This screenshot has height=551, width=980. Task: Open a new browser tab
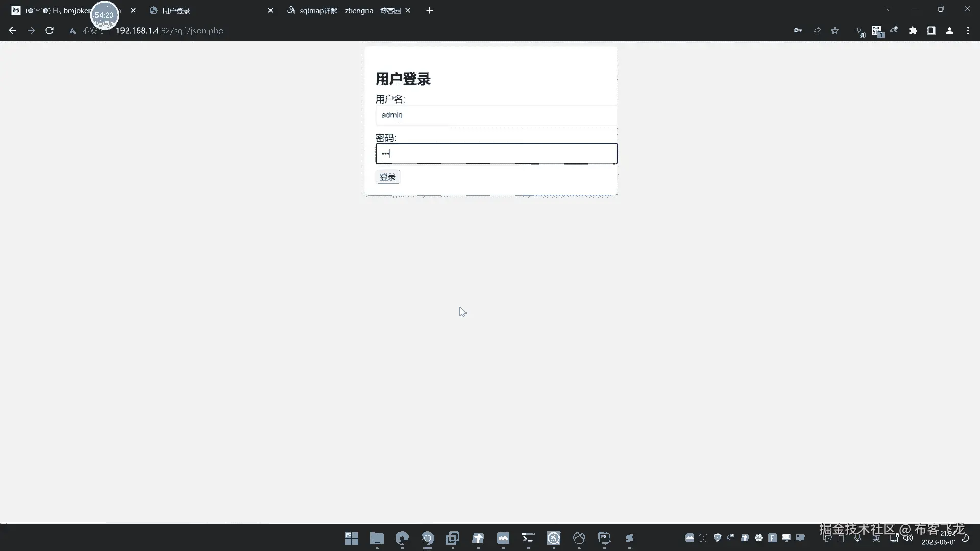[x=430, y=10]
